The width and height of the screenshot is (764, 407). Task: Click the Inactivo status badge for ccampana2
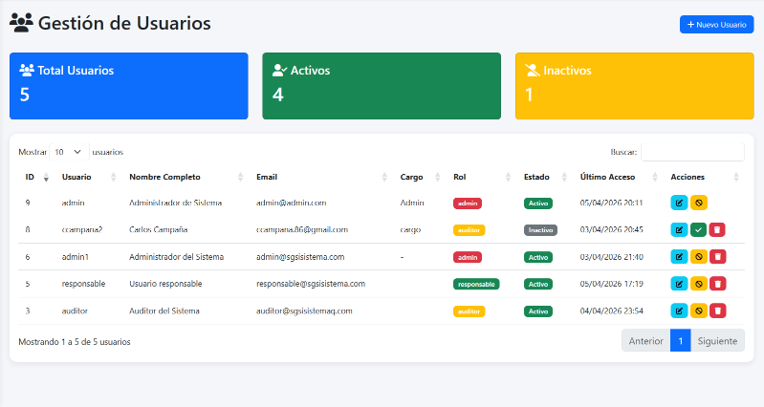coord(540,230)
